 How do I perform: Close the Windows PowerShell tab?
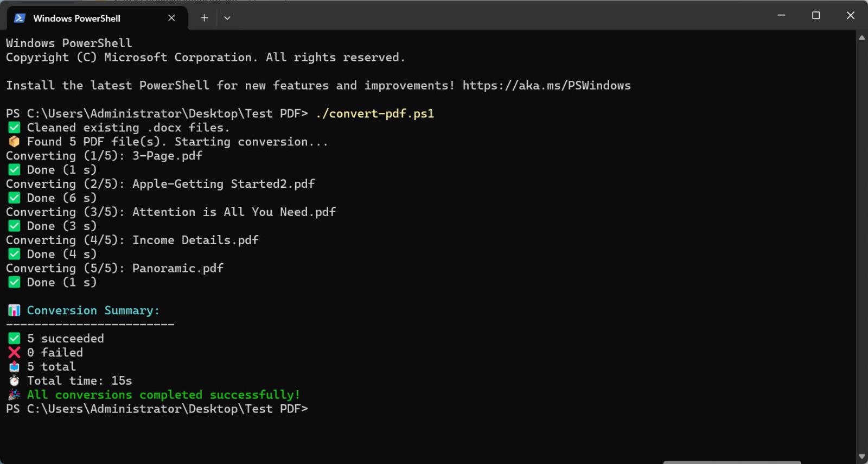171,18
